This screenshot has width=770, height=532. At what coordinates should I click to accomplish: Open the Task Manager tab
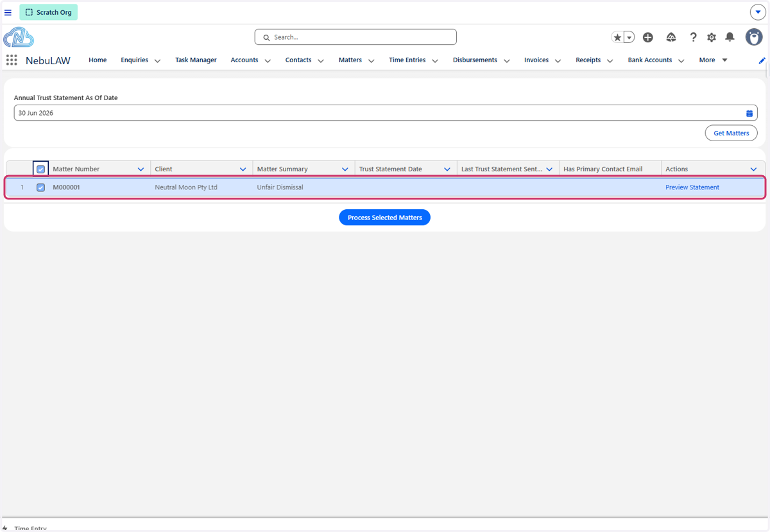pos(196,60)
